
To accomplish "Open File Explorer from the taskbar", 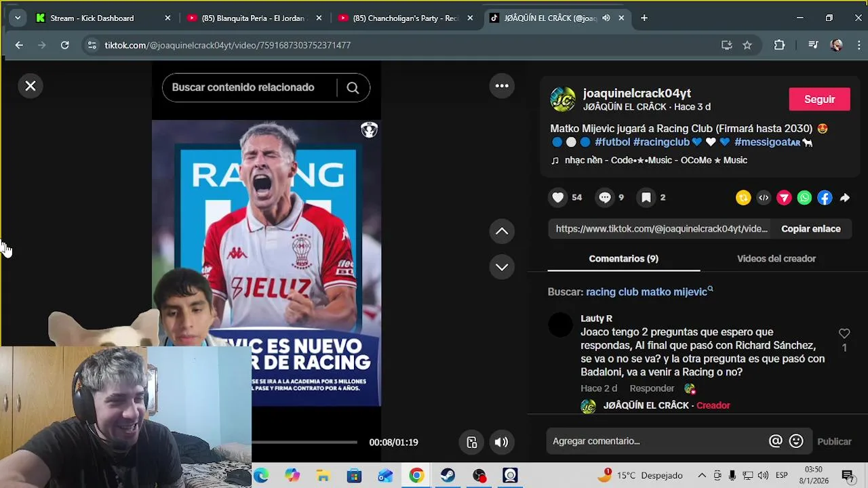I will (323, 476).
